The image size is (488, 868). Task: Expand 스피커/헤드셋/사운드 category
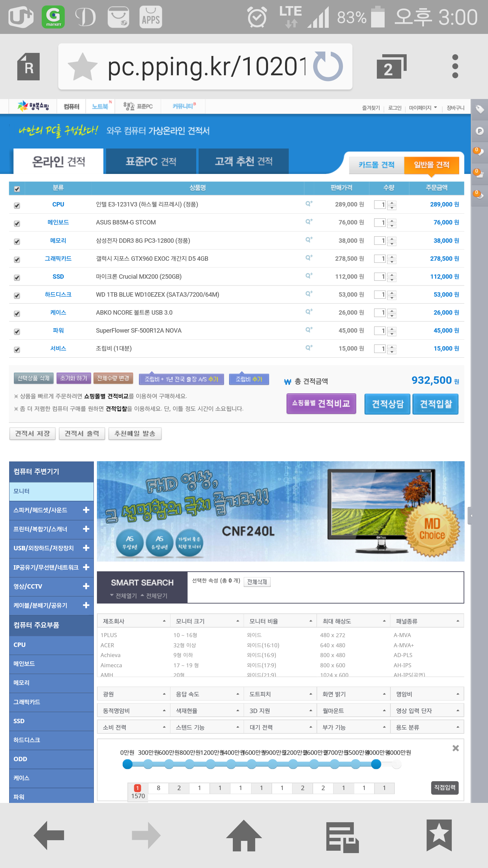point(86,510)
